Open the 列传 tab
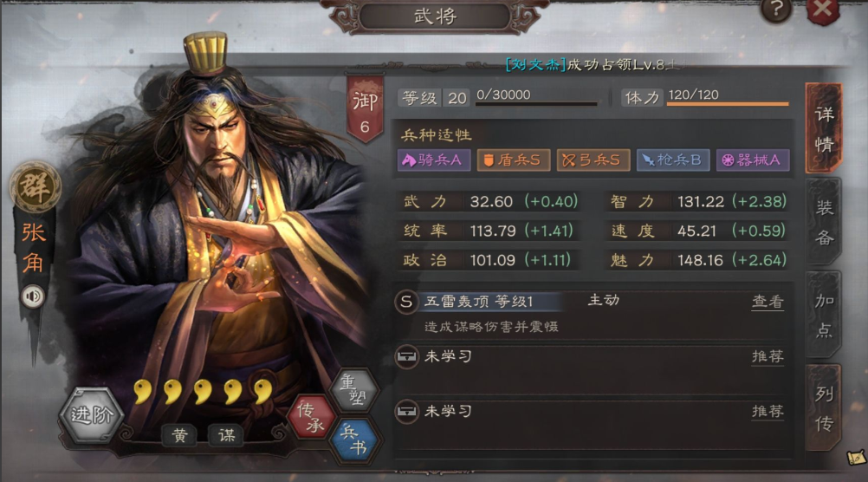 point(825,408)
